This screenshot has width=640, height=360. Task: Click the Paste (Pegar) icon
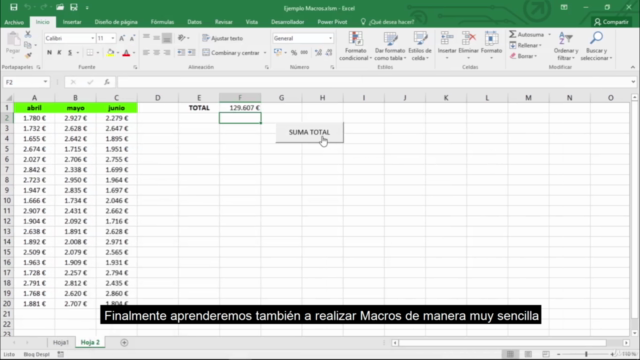click(13, 40)
